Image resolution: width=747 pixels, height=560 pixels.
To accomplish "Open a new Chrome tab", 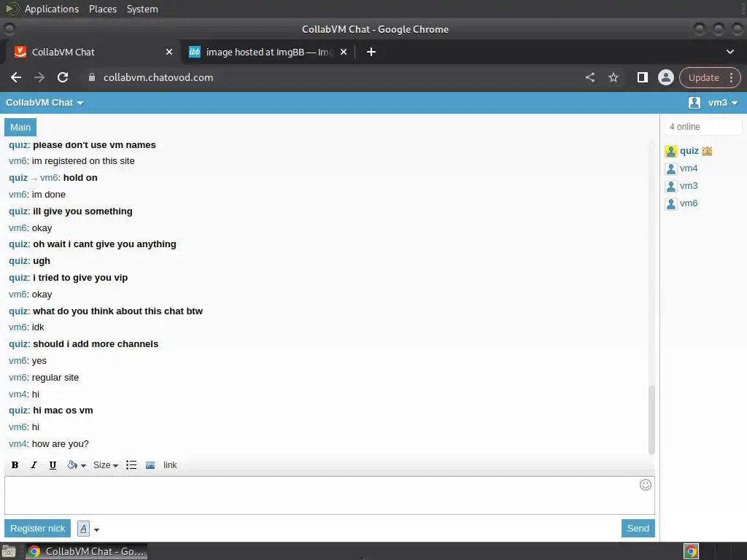I will click(x=371, y=52).
